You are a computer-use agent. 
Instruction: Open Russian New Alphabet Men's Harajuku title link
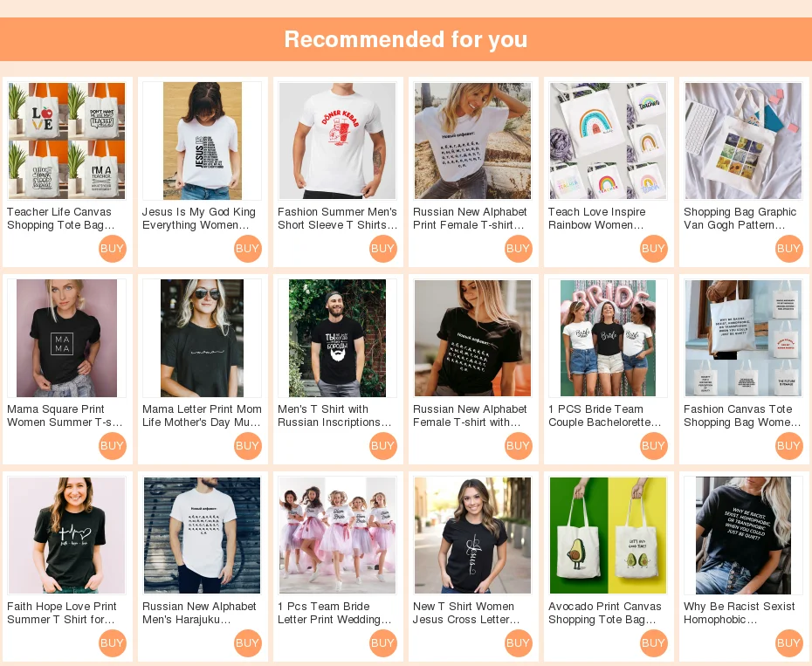tap(199, 613)
